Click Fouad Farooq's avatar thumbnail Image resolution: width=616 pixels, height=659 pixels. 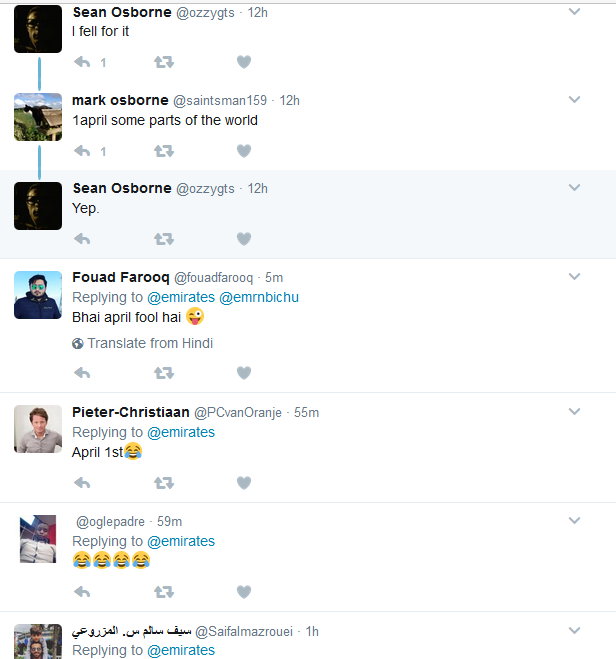(x=38, y=294)
